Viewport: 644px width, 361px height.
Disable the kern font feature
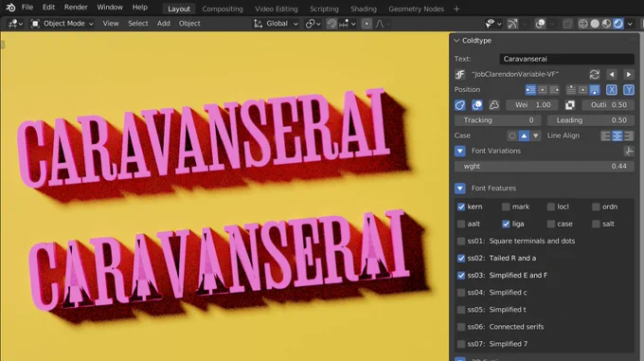click(x=461, y=207)
